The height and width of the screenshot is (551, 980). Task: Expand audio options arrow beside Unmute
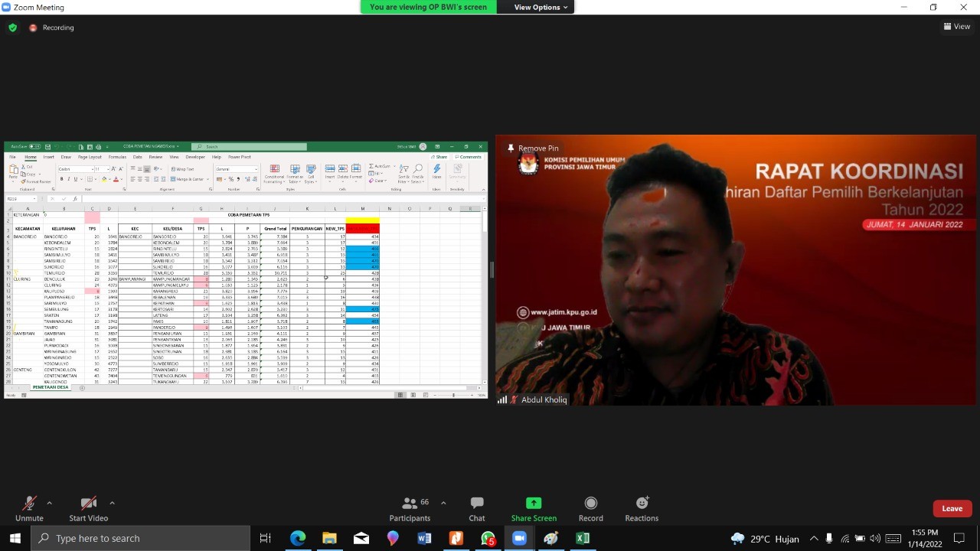50,503
